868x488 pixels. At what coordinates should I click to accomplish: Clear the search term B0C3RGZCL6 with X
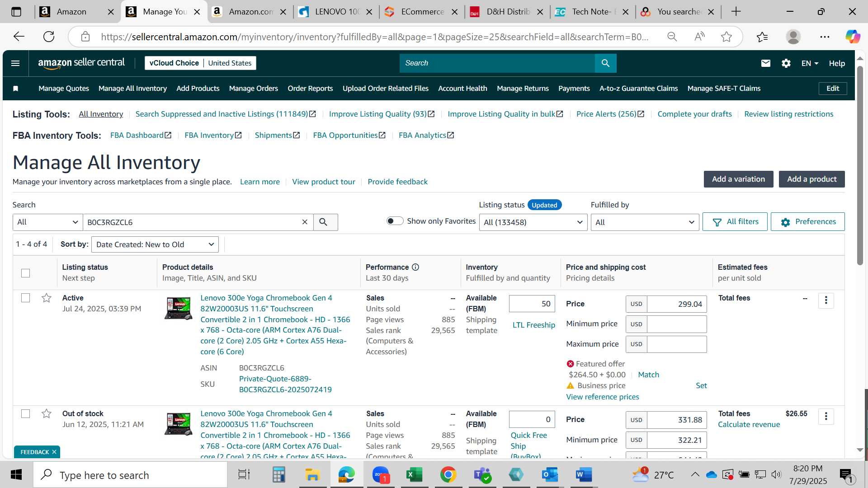(x=305, y=222)
